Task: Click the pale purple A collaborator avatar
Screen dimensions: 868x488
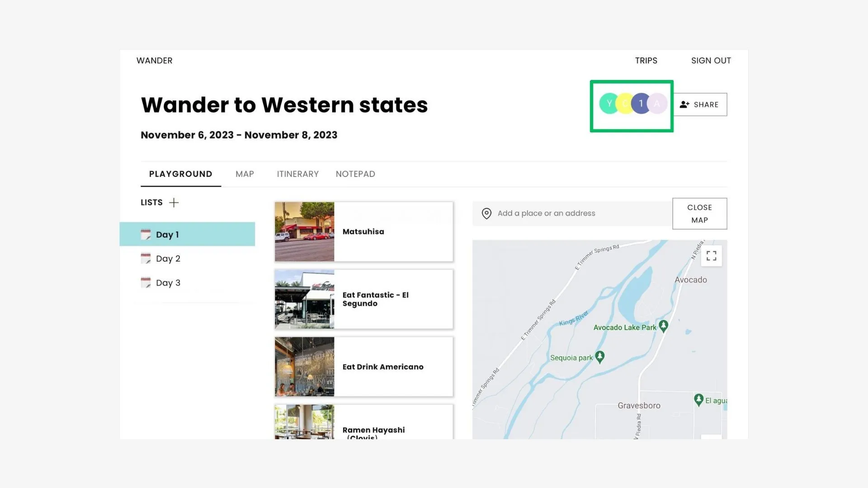Action: tap(657, 104)
